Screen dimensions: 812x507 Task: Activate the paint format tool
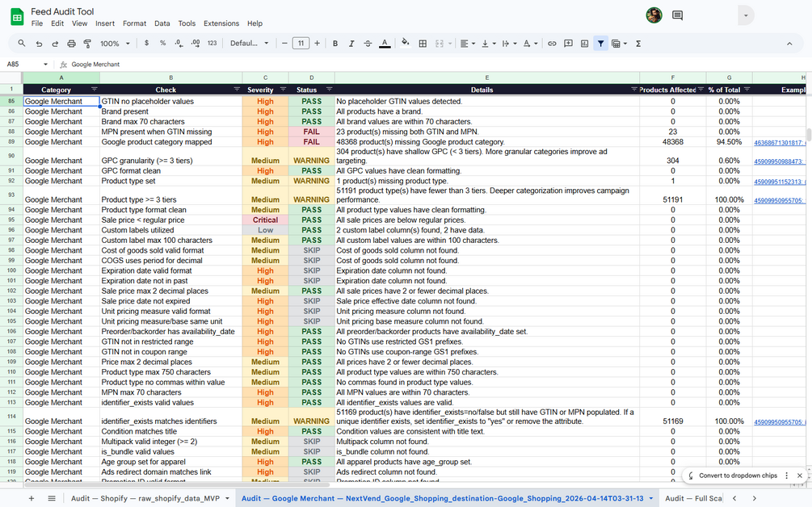(87, 44)
